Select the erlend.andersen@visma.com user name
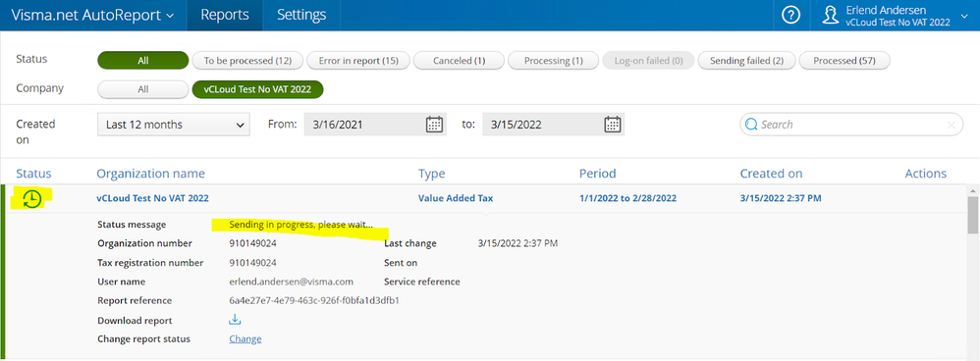The image size is (980, 361). point(292,282)
